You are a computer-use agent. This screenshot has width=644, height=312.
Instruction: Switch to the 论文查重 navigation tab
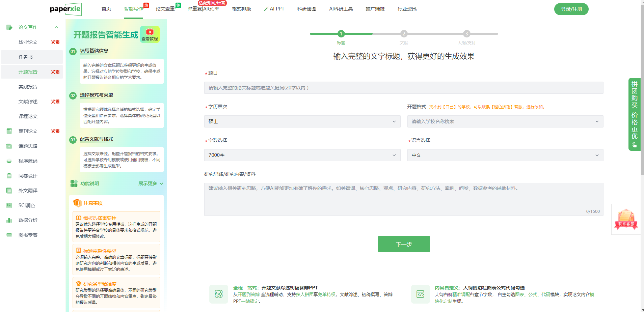pos(165,9)
